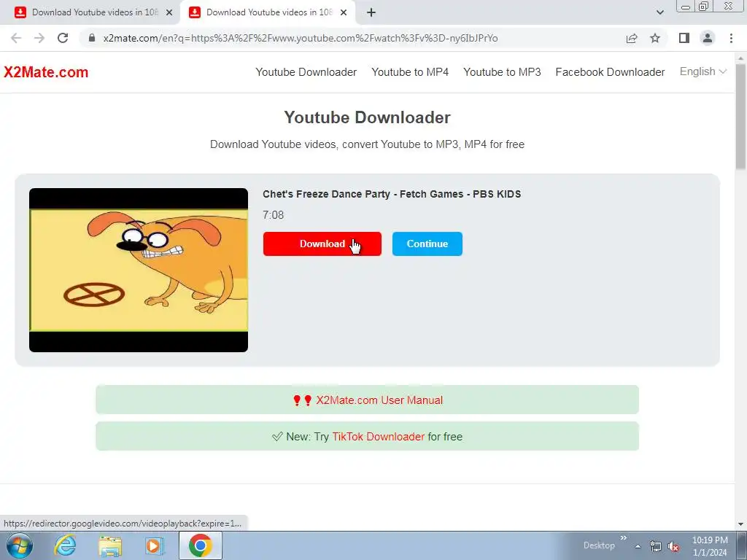Close the first browser tab

(x=169, y=13)
